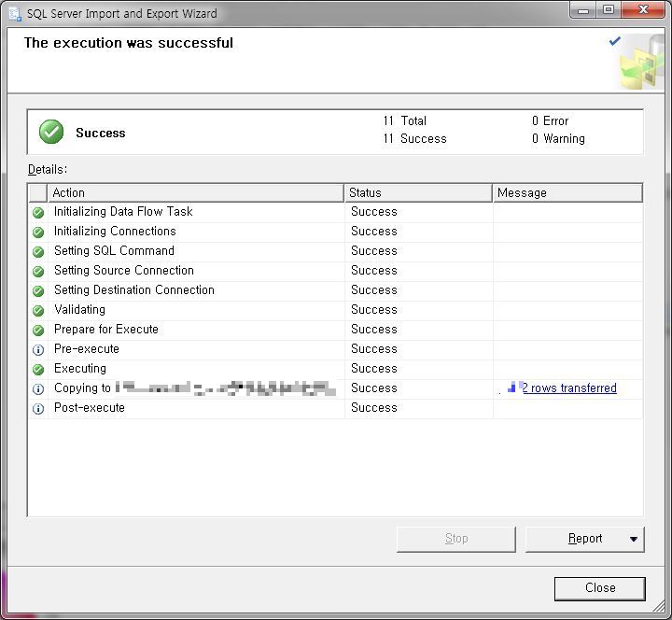This screenshot has width=672, height=620.
Task: Click the small chart icon before rows transferred
Action: click(x=511, y=387)
